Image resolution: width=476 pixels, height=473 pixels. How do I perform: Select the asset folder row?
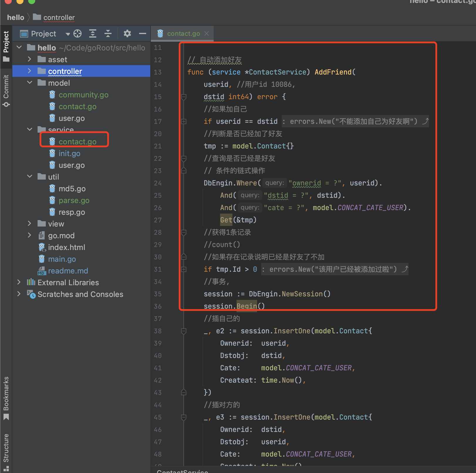(x=81, y=59)
